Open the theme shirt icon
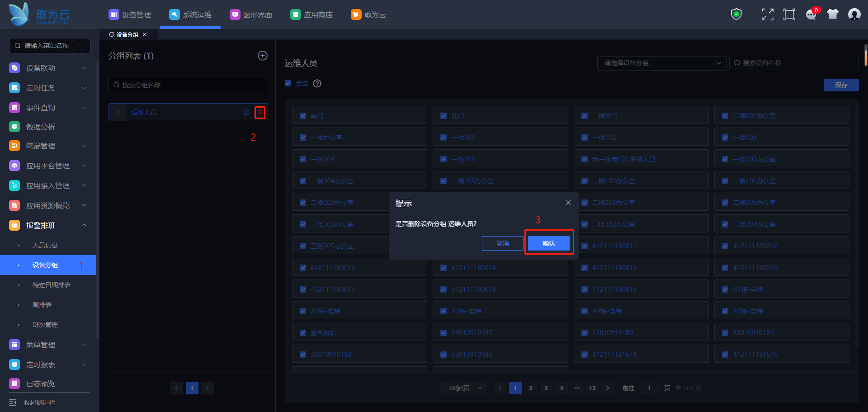The image size is (868, 412). (x=832, y=14)
